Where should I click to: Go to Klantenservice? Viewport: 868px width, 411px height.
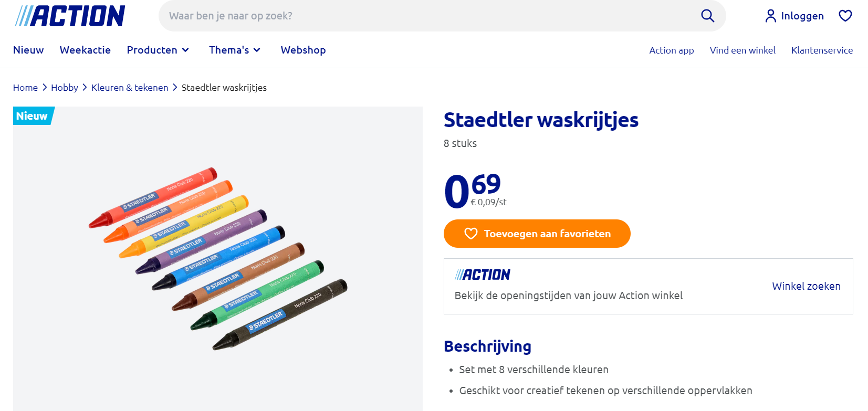pyautogui.click(x=822, y=50)
